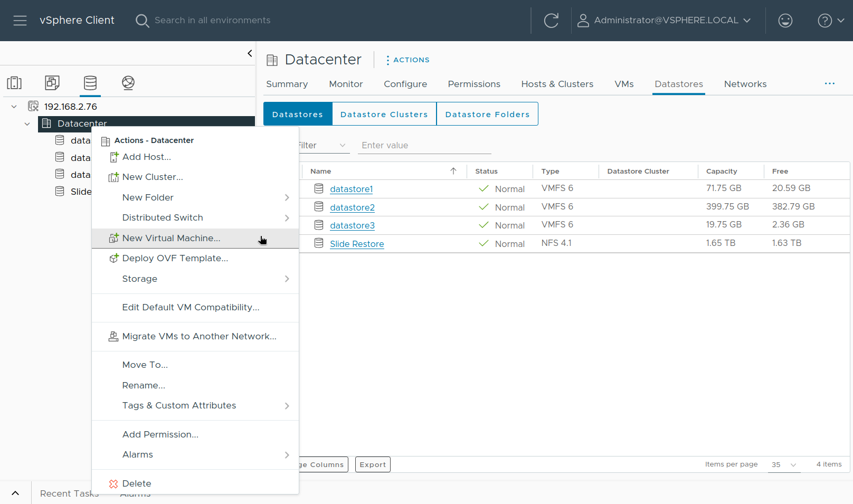853x504 pixels.
Task: Refresh the vSphere Client view
Action: point(551,21)
